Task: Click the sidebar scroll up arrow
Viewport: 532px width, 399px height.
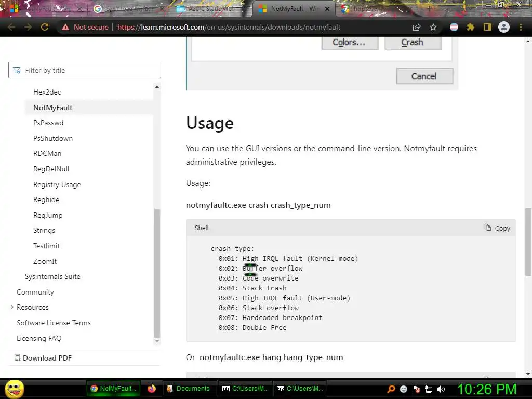Action: [157, 87]
